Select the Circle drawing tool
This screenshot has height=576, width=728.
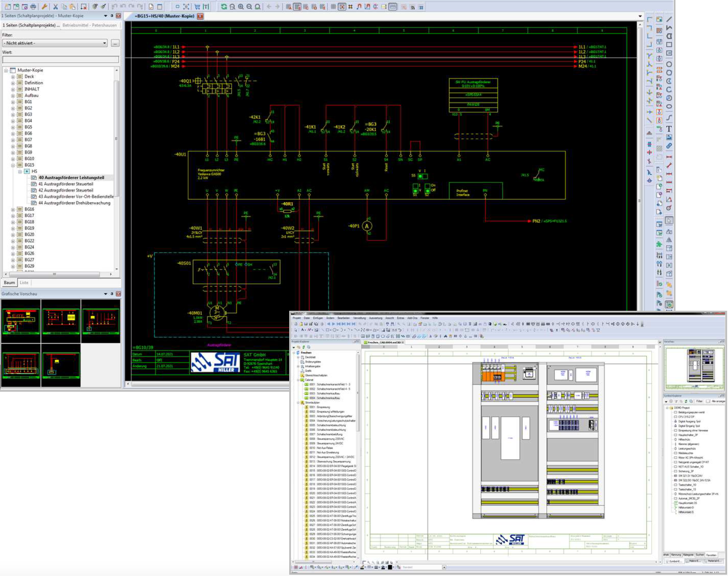tap(669, 64)
